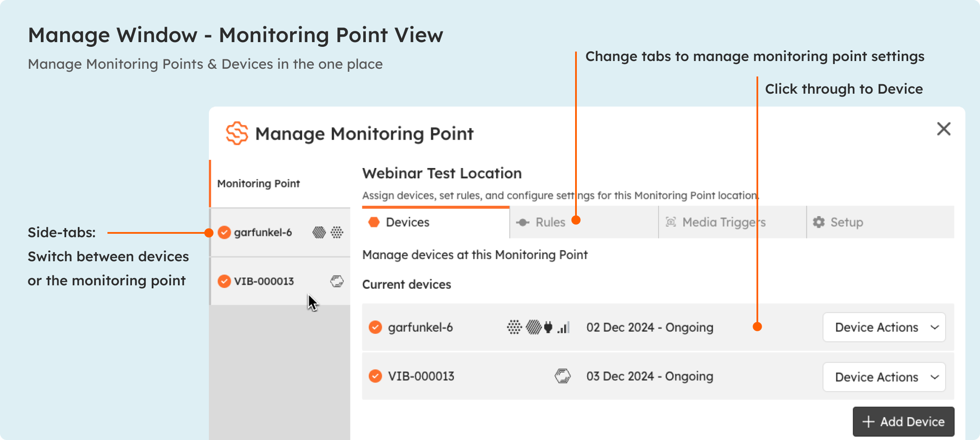980x440 pixels.
Task: Click the orange logo beside Manage Monitoring Point
Action: (x=237, y=133)
